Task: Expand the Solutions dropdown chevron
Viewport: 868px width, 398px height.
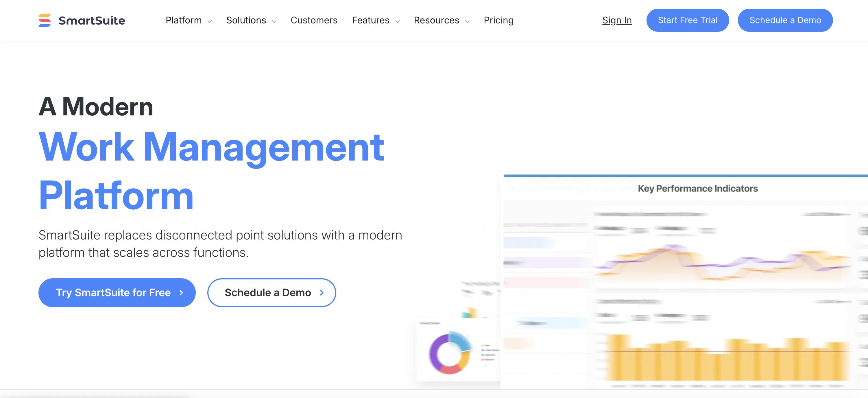Action: pyautogui.click(x=274, y=21)
